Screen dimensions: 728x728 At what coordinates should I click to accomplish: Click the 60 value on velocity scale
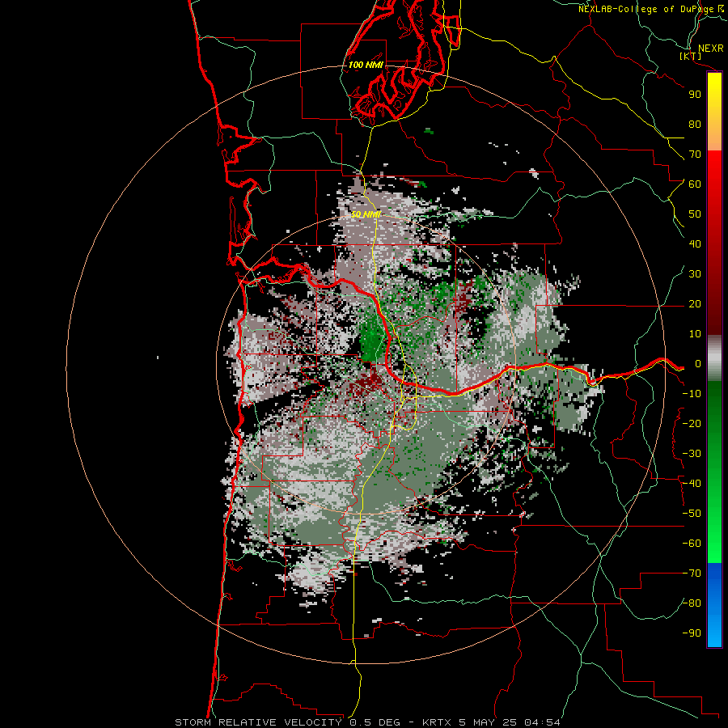pos(695,184)
